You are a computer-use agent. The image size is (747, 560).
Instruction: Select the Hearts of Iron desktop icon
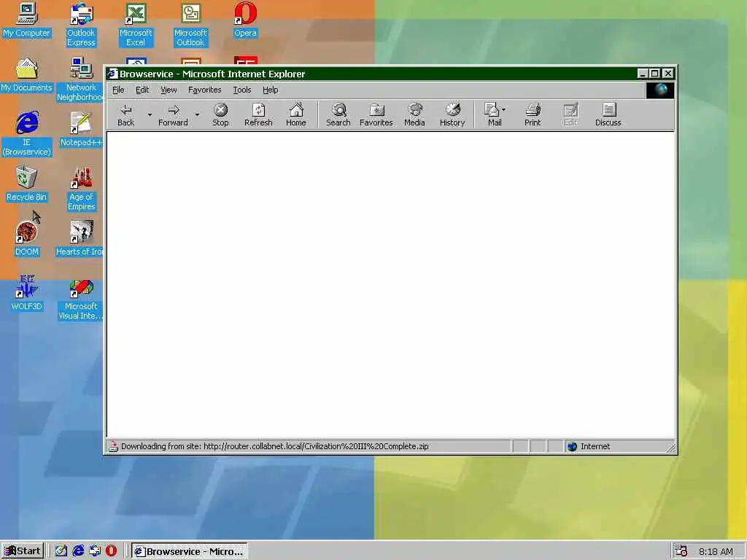click(80, 238)
